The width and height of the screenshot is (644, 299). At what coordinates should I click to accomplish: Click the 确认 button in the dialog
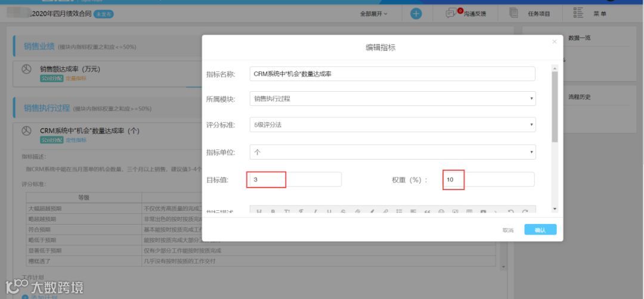pos(540,230)
